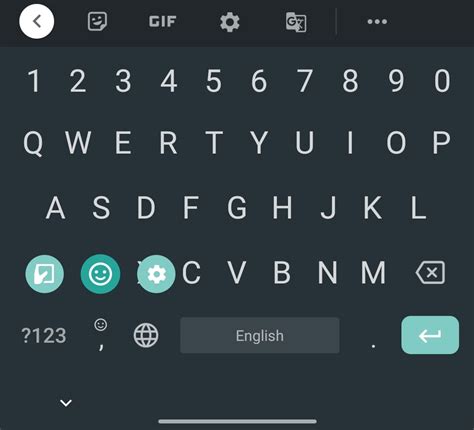Tap the letter Q key

click(x=33, y=143)
